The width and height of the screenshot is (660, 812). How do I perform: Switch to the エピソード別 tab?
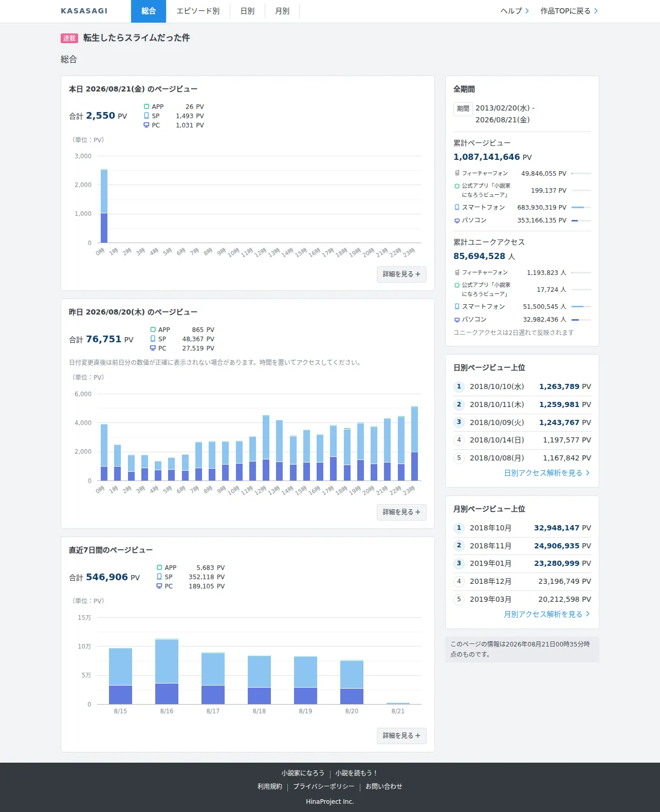coord(198,11)
